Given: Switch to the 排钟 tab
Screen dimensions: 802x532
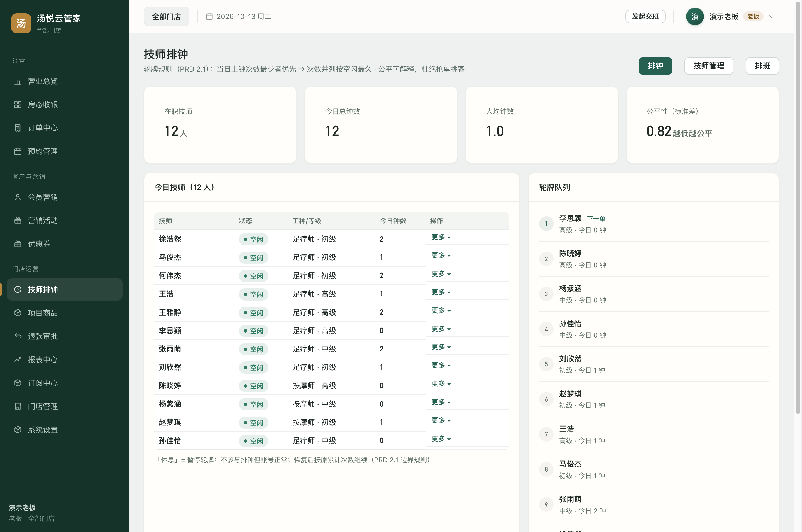Looking at the screenshot, I should click(x=655, y=66).
